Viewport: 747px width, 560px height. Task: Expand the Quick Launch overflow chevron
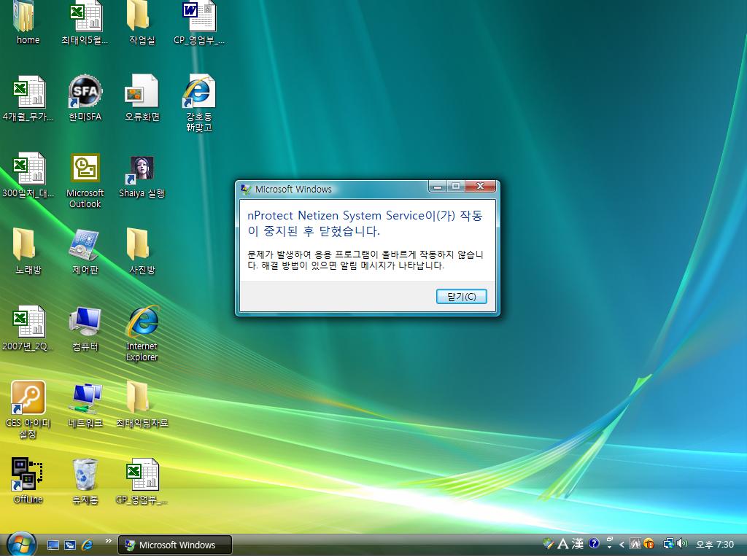point(108,540)
